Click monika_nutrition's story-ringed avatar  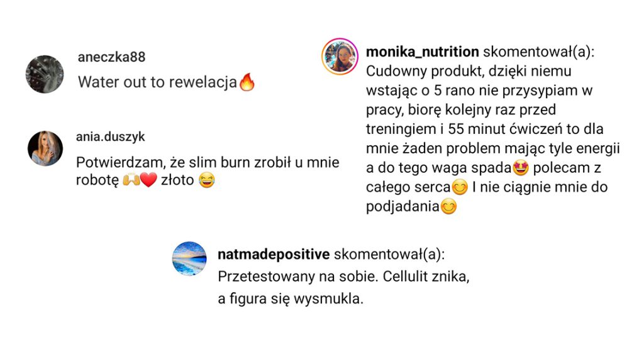pyautogui.click(x=340, y=57)
